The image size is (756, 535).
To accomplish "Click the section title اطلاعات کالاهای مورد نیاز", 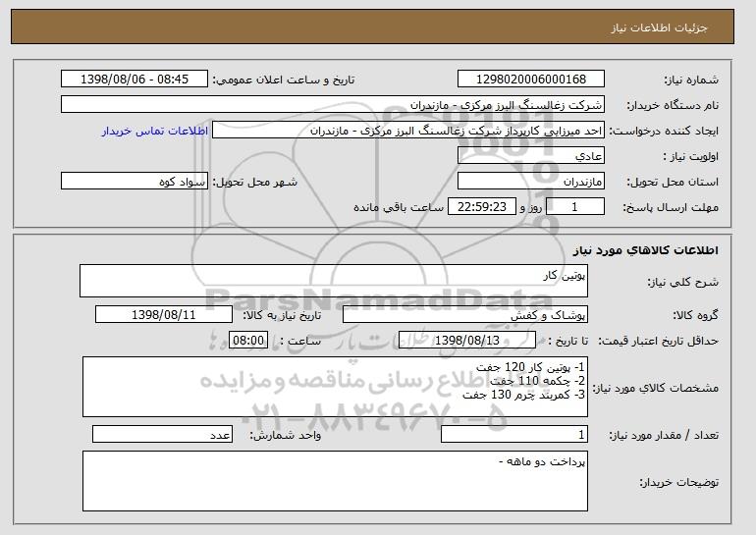I will pyautogui.click(x=646, y=250).
